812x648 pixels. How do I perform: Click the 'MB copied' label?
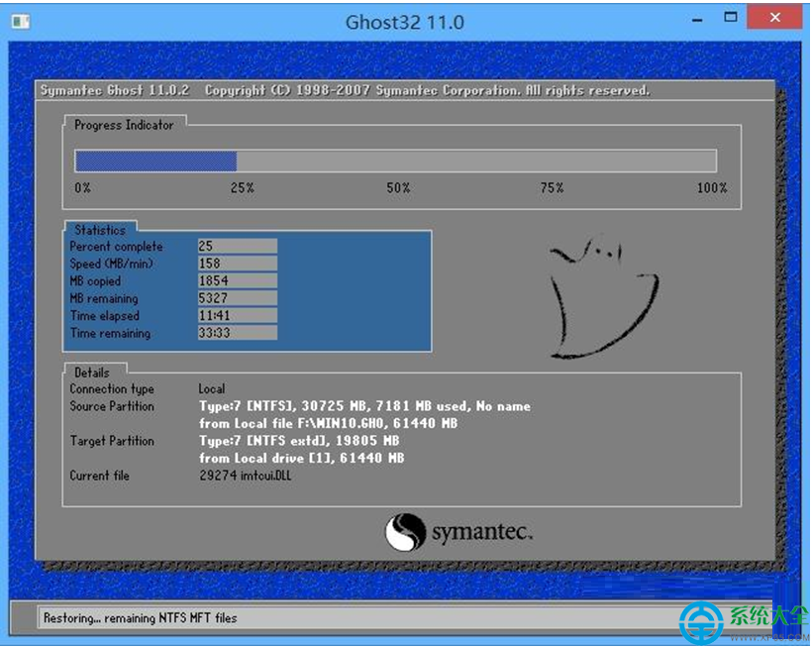point(95,281)
